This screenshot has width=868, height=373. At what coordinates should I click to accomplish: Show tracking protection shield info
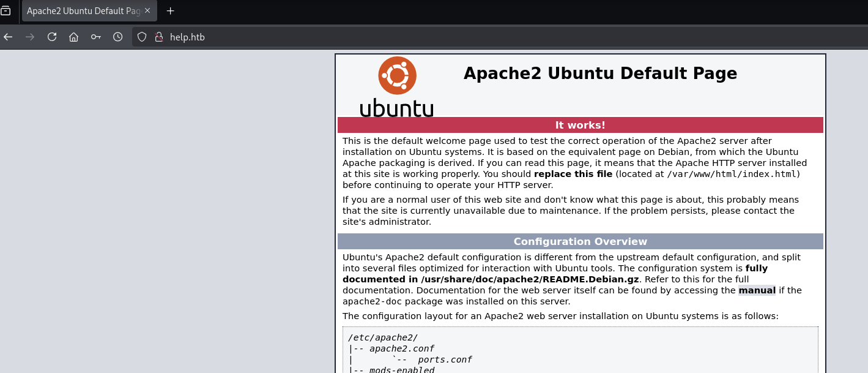(142, 37)
